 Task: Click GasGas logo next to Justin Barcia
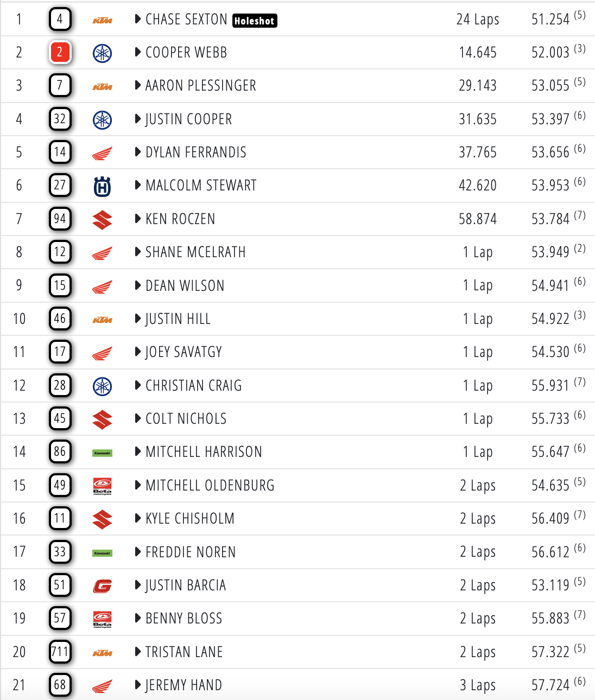point(102,586)
